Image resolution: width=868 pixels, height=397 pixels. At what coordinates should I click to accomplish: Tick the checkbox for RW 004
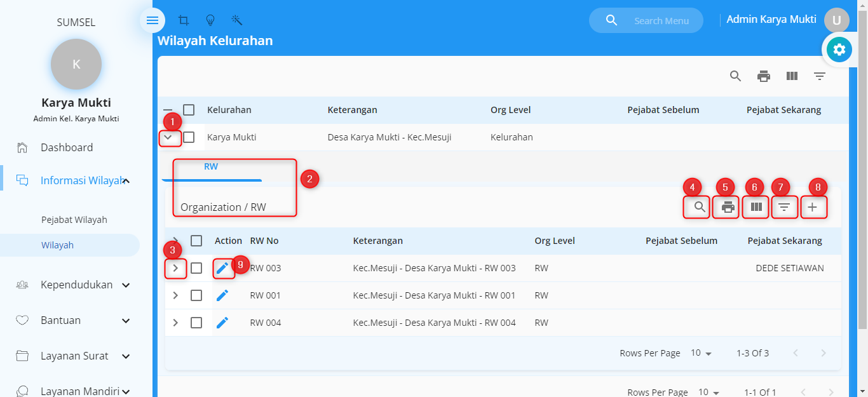[196, 323]
